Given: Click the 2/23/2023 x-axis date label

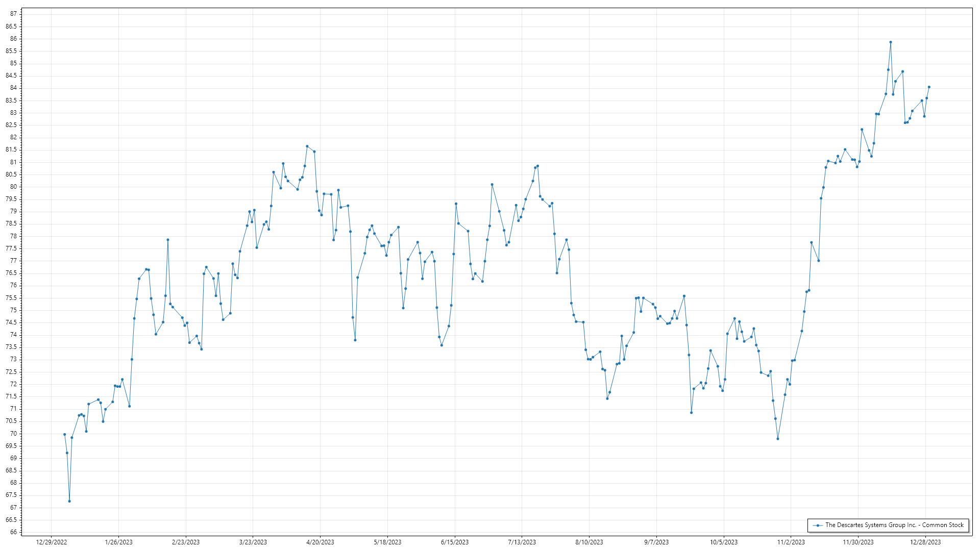Looking at the screenshot, I should [x=186, y=542].
